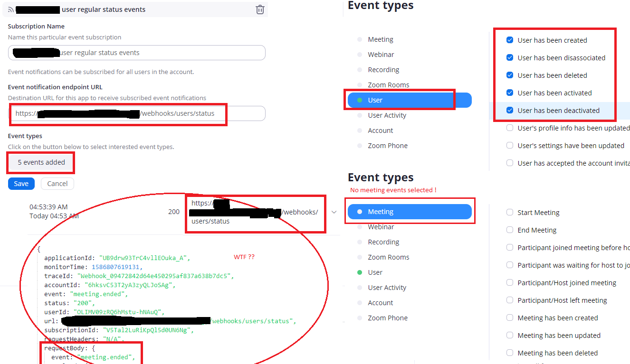
Task: Click the requestBody key in the log
Action: coord(64,348)
